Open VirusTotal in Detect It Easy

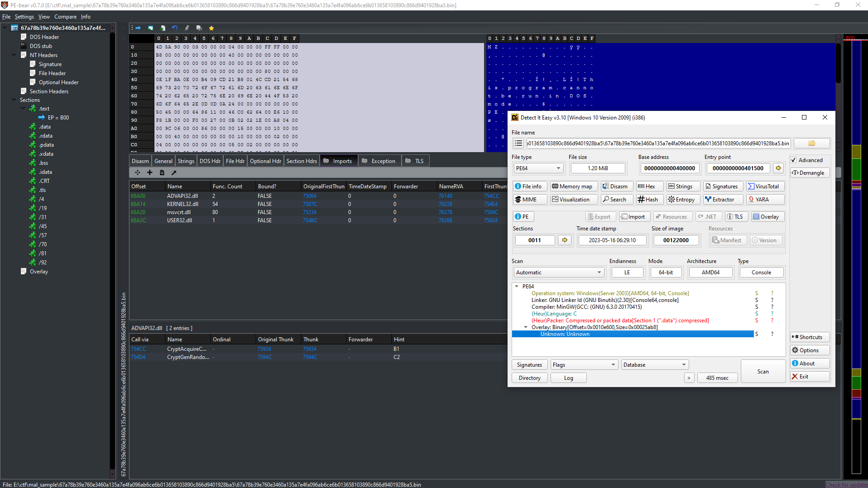[765, 187]
